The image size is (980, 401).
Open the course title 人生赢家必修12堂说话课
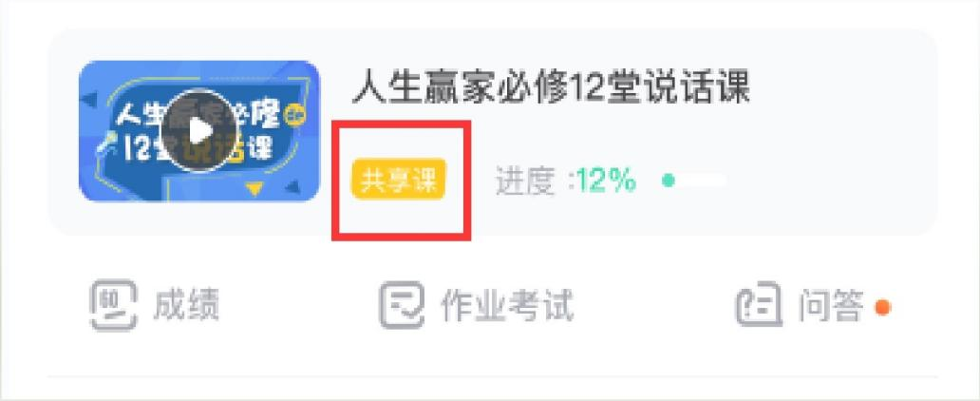tap(551, 86)
